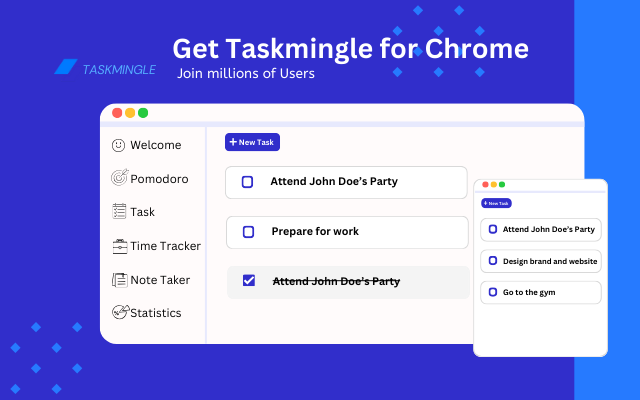The height and width of the screenshot is (400, 640).
Task: Click green dot on small popup window
Action: point(502,184)
